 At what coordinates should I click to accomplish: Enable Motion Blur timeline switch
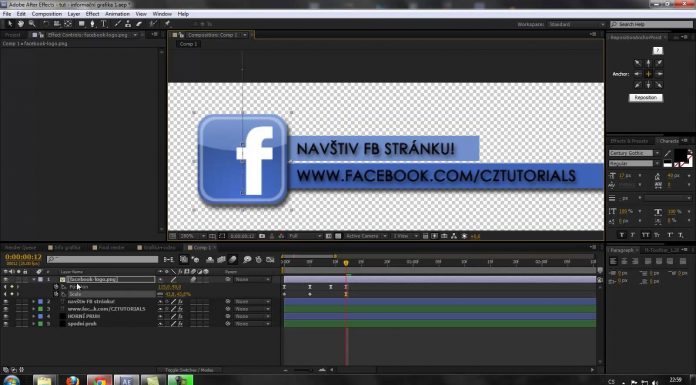tap(233, 259)
